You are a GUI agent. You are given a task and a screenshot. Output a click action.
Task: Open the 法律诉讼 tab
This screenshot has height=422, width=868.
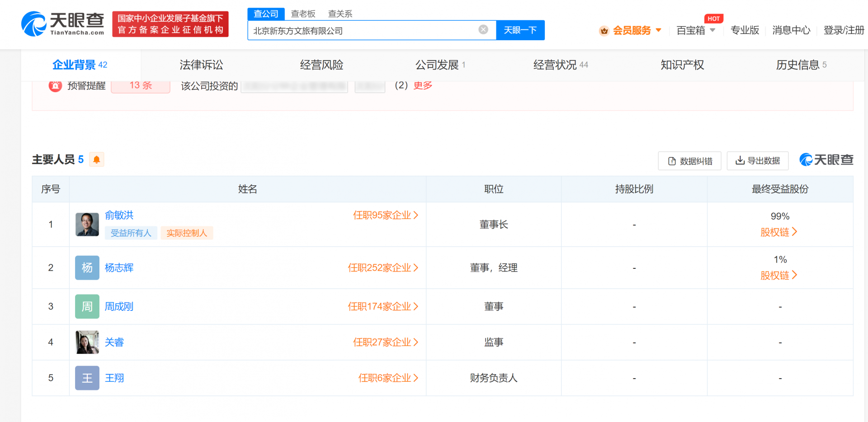(x=201, y=65)
